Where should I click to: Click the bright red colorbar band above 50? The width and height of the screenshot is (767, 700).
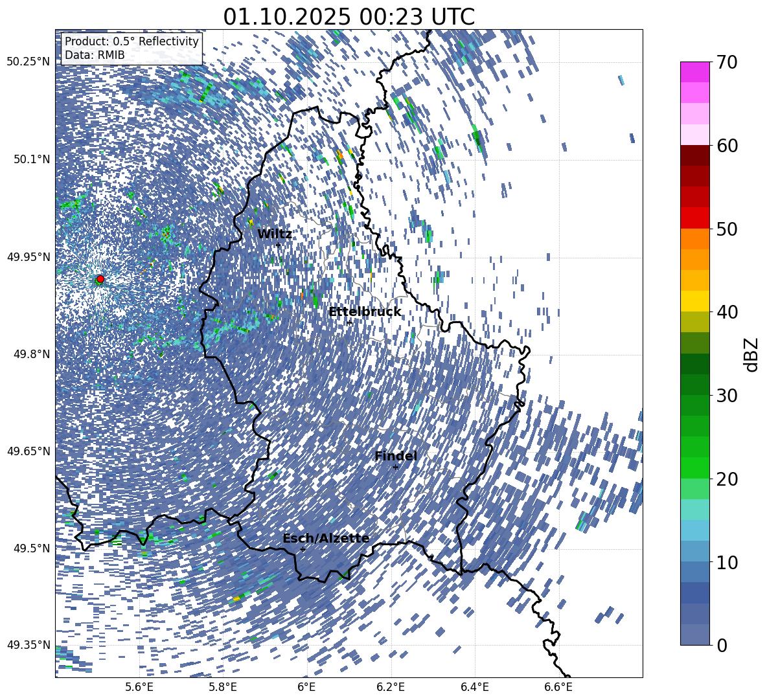click(x=694, y=218)
